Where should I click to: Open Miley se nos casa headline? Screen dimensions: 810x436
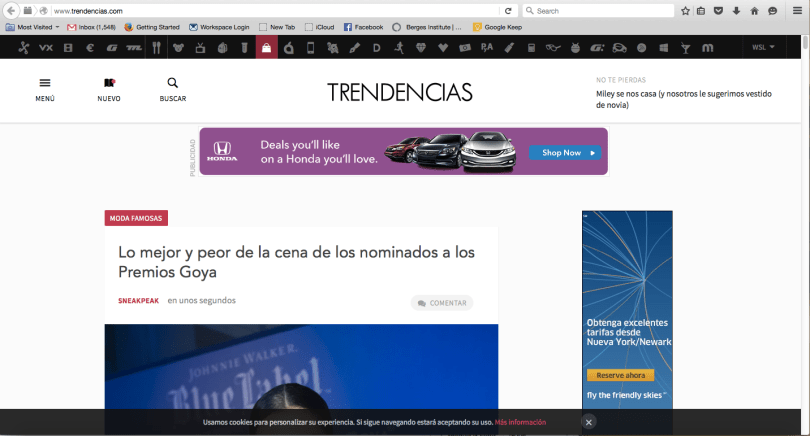[684, 99]
